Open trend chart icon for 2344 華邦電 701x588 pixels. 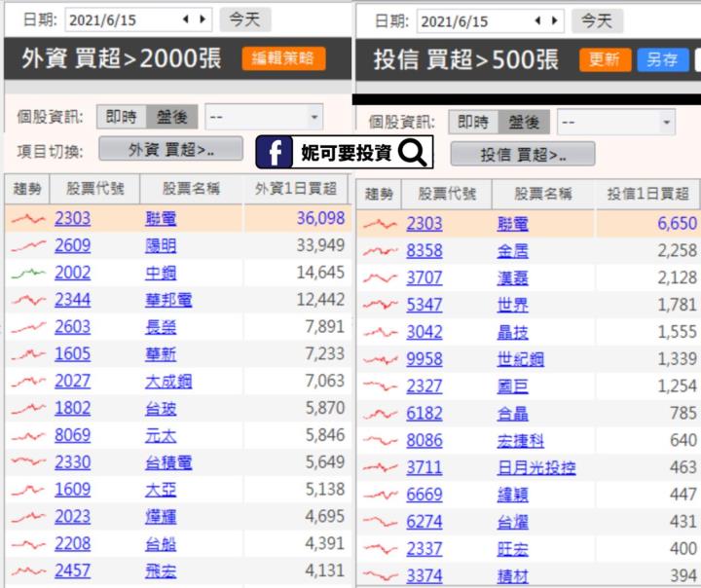[x=27, y=300]
